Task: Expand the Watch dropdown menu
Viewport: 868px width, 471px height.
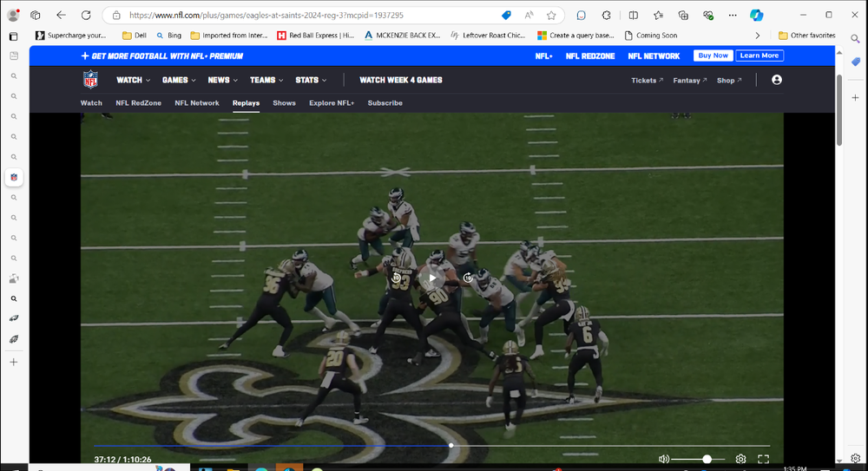Action: (x=133, y=80)
